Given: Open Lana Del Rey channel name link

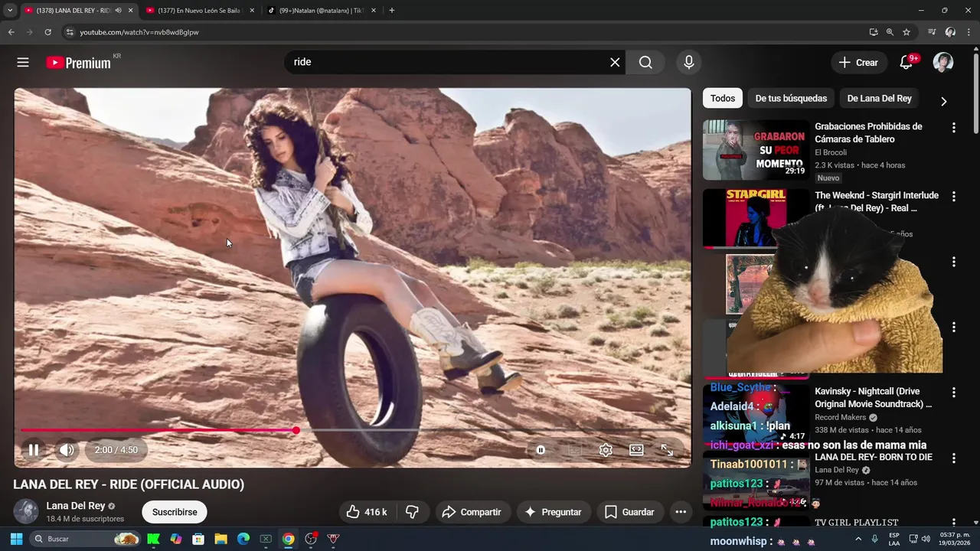Looking at the screenshot, I should tap(76, 506).
